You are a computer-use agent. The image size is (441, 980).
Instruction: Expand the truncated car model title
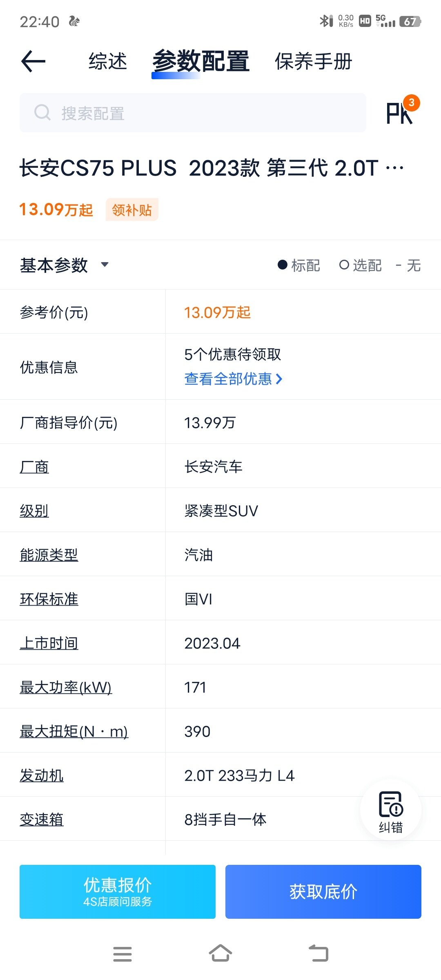click(394, 168)
